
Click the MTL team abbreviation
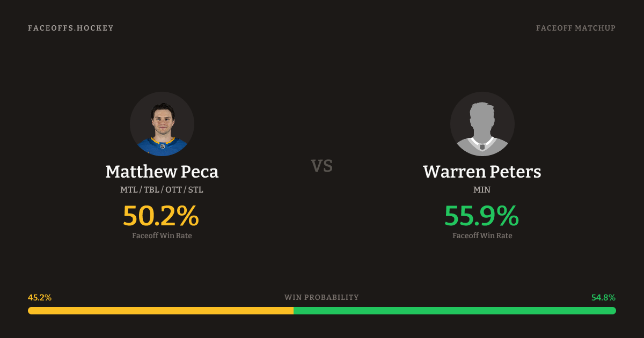pos(129,190)
